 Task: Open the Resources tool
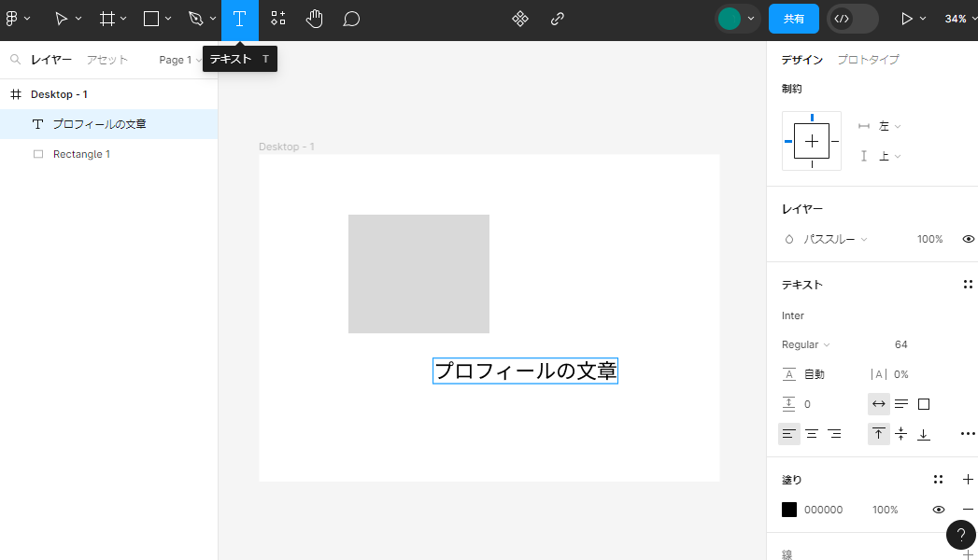(277, 19)
